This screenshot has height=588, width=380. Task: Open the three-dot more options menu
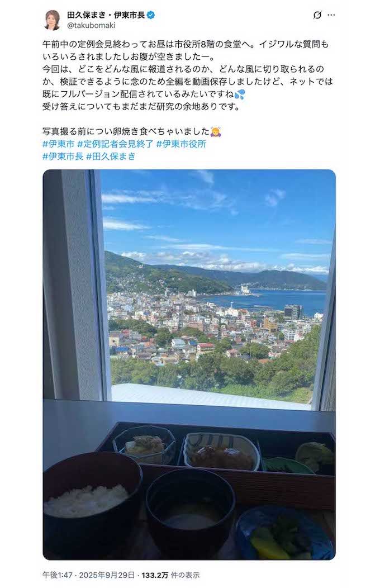point(331,15)
